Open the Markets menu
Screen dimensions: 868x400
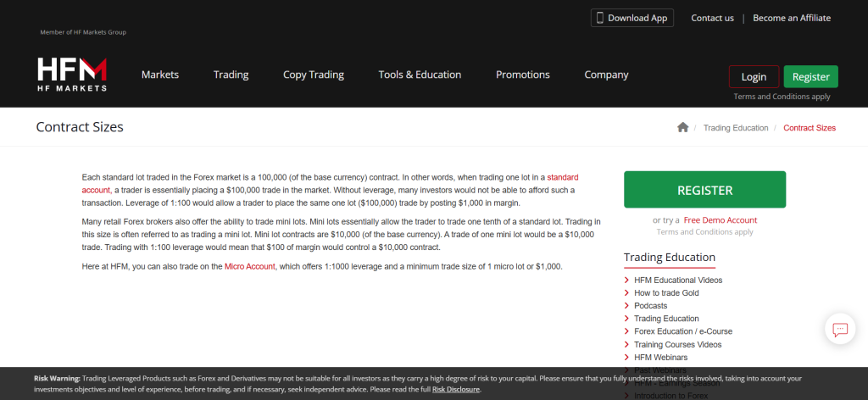[160, 75]
